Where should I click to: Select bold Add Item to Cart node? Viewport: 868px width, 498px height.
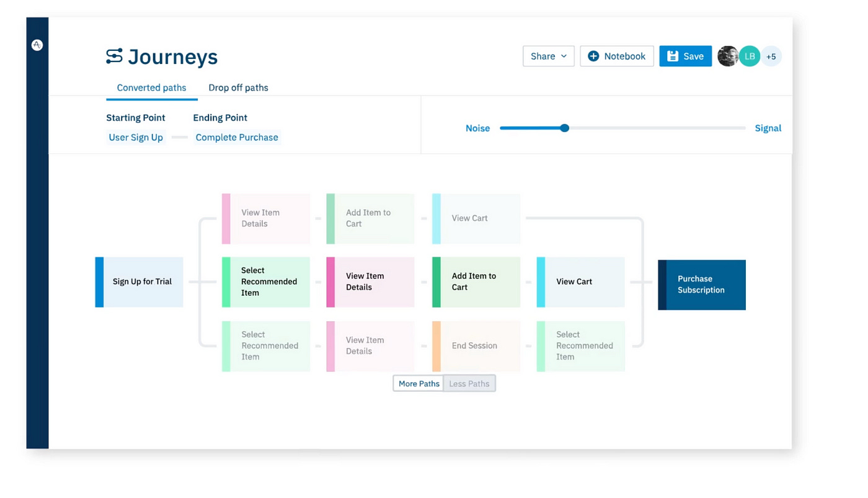pos(476,282)
